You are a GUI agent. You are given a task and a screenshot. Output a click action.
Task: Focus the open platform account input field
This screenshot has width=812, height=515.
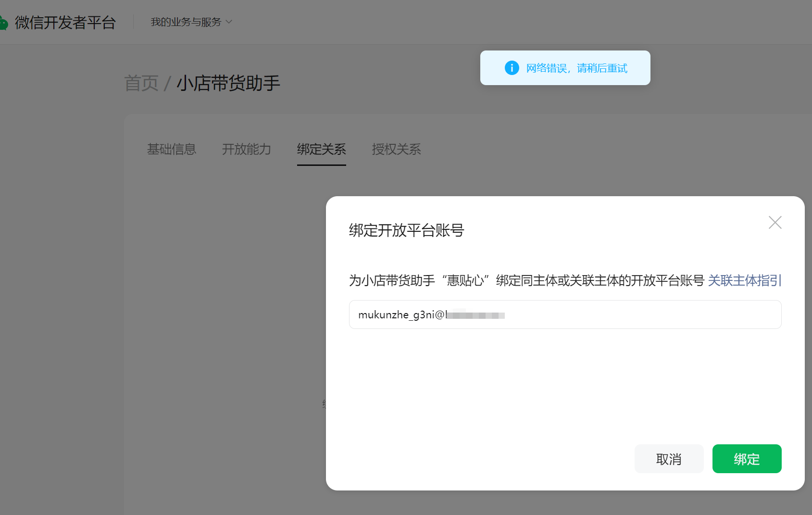565,314
